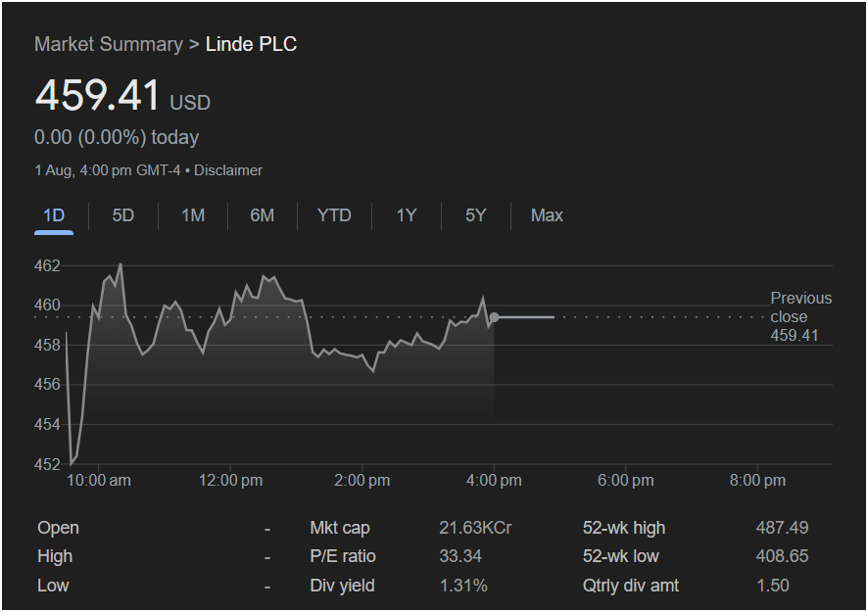Show the 6M price history tab
The image size is (868, 612).
[263, 215]
